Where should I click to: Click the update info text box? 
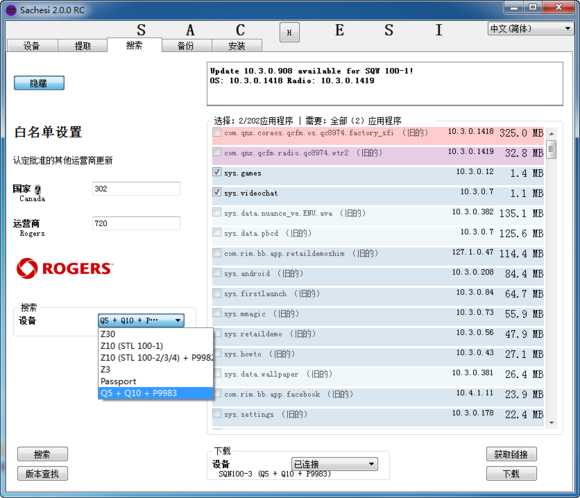point(385,84)
